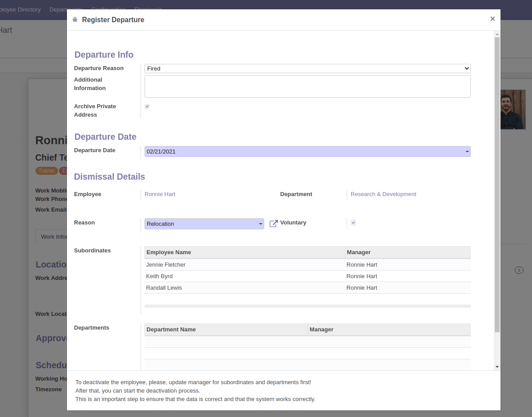
Task: Open the Reason dropdown showing Relocation
Action: click(204, 224)
